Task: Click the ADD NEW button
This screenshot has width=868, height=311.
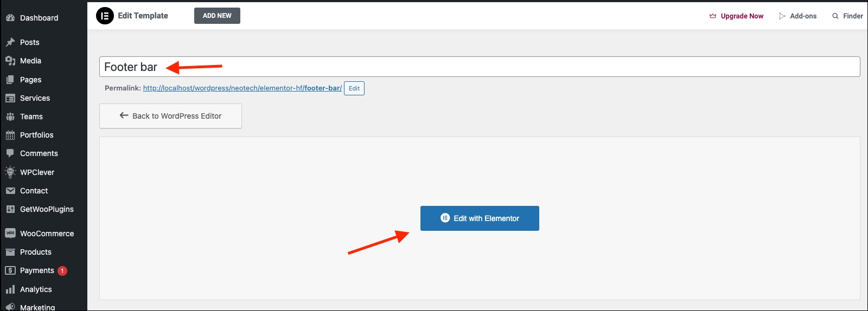Action: 217,16
